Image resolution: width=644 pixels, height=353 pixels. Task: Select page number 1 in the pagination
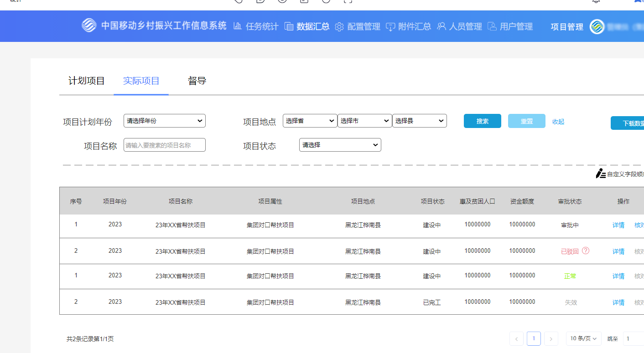click(x=534, y=338)
